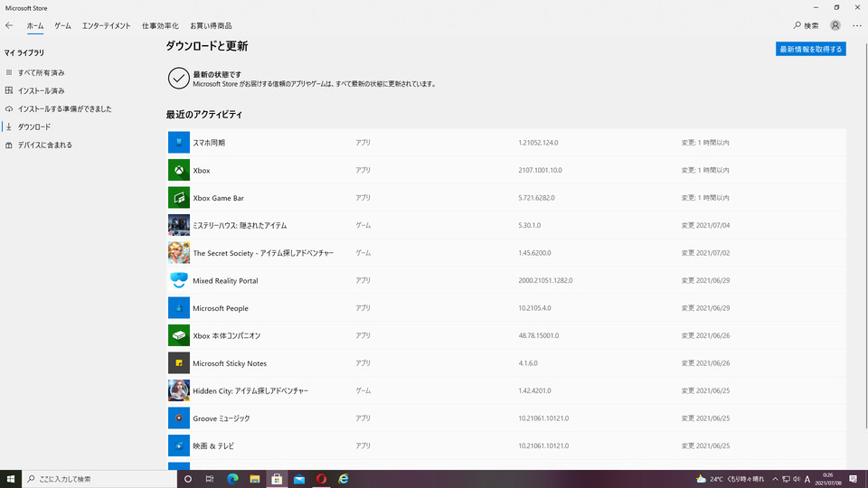
Task: Open the three-dot more menu
Action: pyautogui.click(x=857, y=25)
